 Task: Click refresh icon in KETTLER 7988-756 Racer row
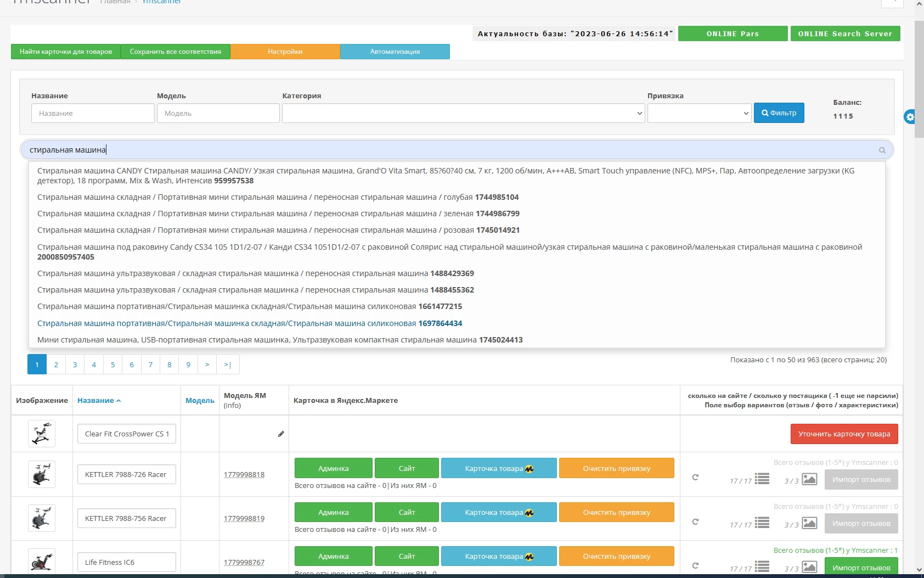point(695,521)
